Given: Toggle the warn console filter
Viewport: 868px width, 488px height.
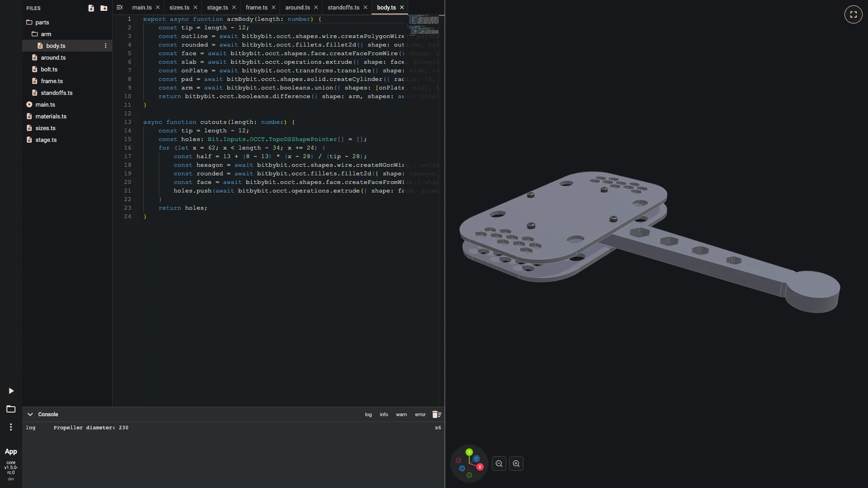Looking at the screenshot, I should (401, 414).
